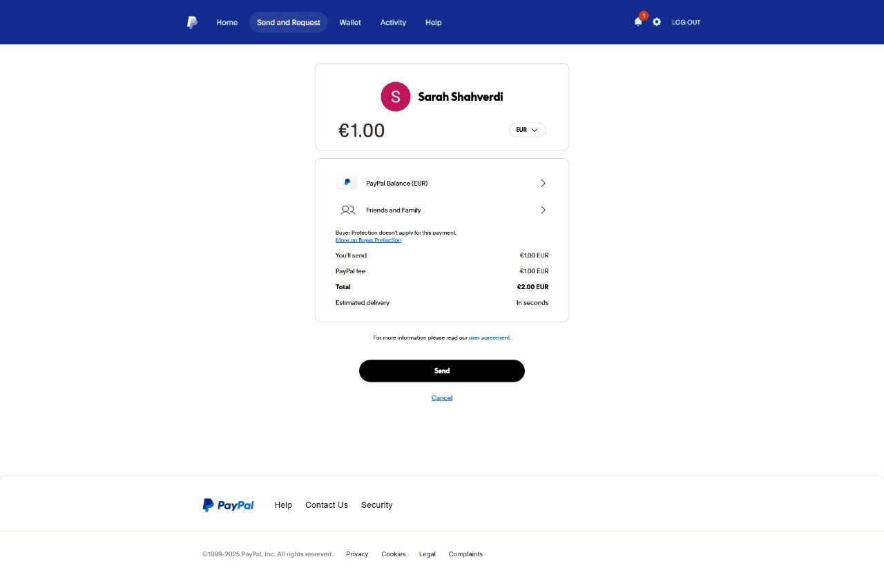Go to the Home tab
The image size is (884, 588).
coord(227,22)
